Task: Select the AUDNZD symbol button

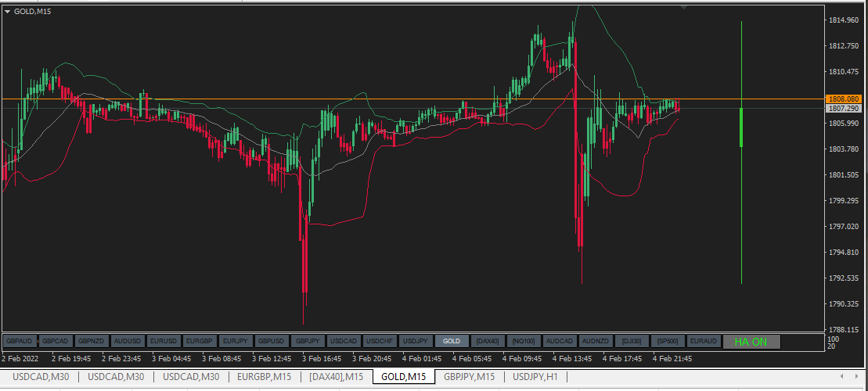Action: coord(596,341)
